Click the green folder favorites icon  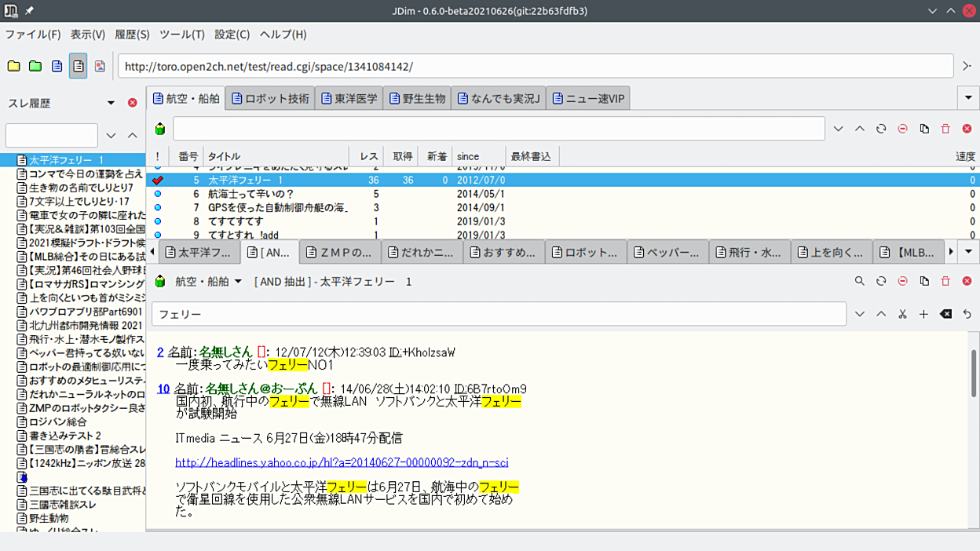[35, 67]
